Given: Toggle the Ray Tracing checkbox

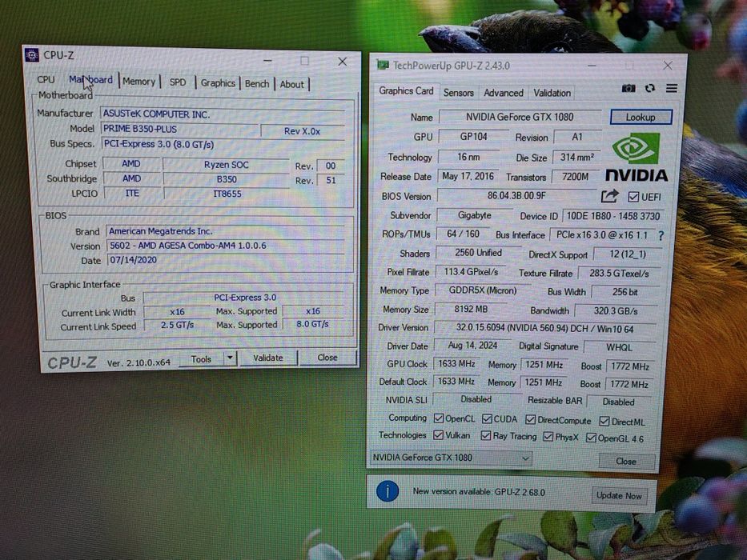Looking at the screenshot, I should tap(486, 436).
